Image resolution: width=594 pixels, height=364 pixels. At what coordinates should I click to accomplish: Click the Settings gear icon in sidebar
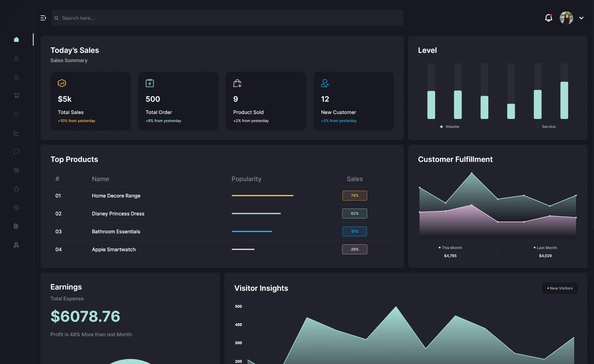[x=16, y=170]
